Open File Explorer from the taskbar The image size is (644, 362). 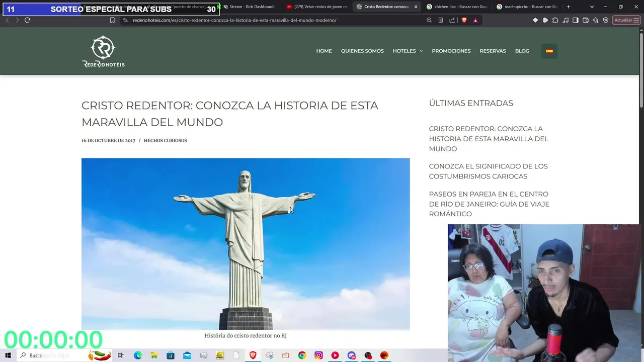click(x=154, y=355)
